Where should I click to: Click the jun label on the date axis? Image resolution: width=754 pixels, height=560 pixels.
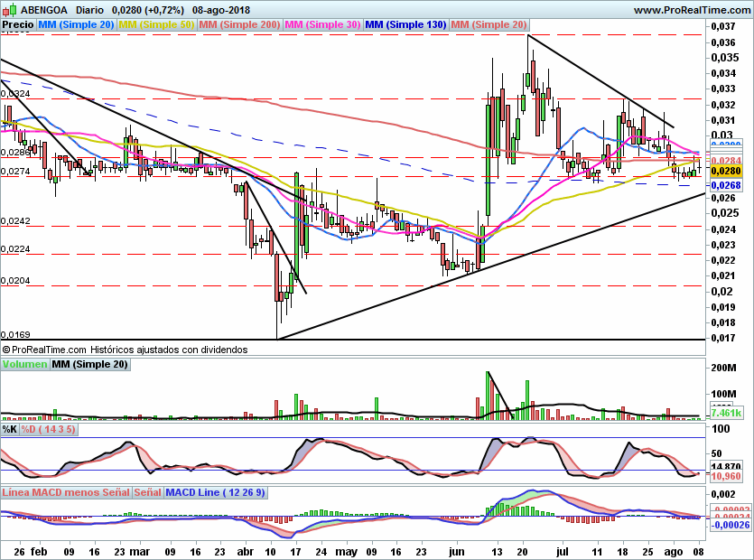point(456,552)
